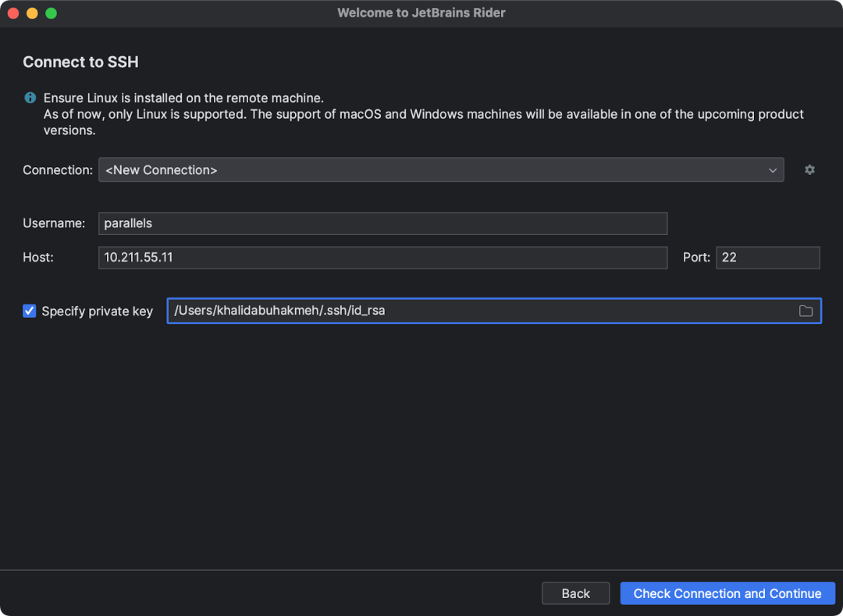Close the window with red button
This screenshot has height=616, width=843.
13,13
